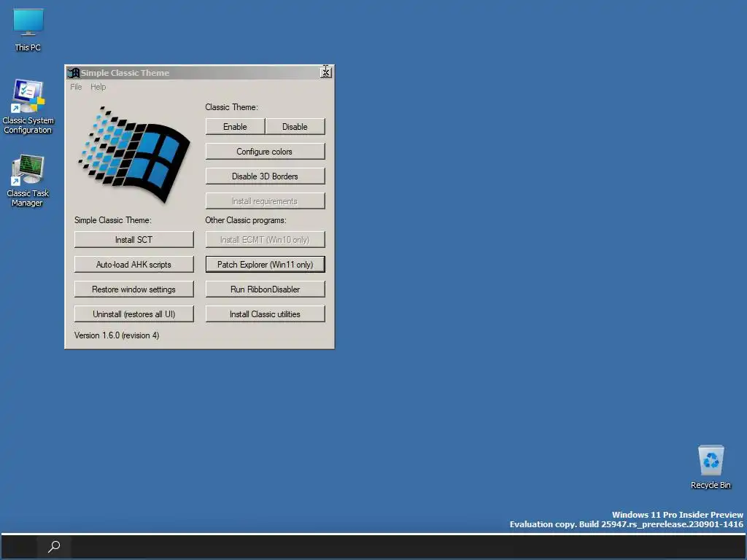
Task: Click the taskbar search magnifier icon
Action: point(54,546)
